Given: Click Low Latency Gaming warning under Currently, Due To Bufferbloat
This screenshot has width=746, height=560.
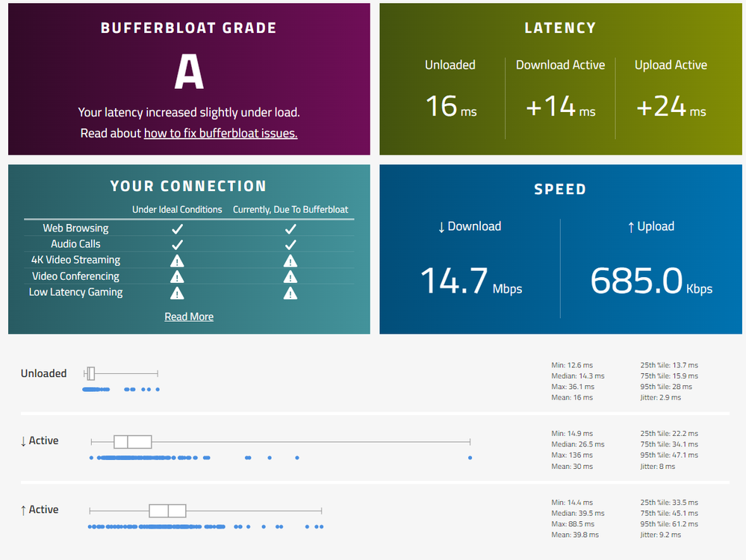Looking at the screenshot, I should point(290,293).
